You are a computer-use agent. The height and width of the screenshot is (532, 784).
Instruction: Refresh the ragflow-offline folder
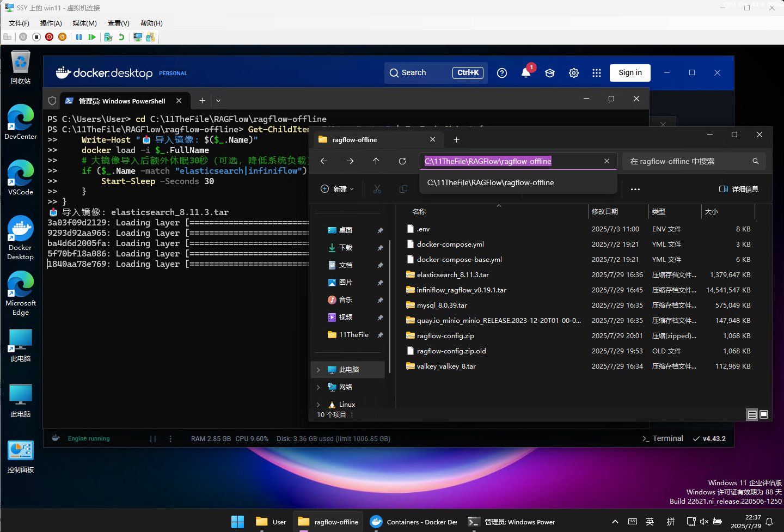402,161
